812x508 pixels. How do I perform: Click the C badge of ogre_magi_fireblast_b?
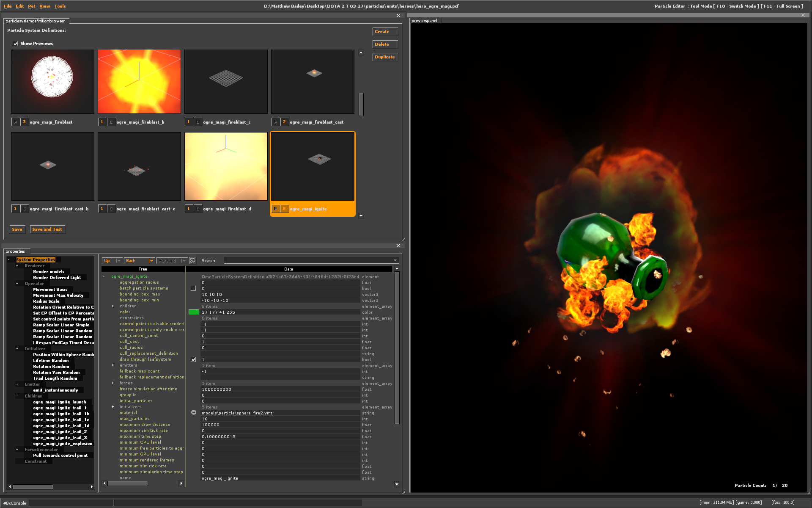(111, 122)
